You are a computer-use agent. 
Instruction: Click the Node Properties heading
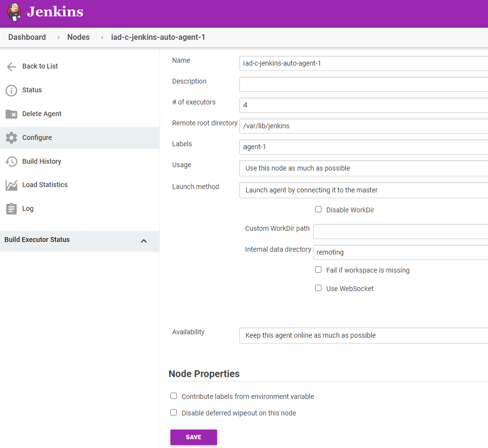[x=204, y=374]
